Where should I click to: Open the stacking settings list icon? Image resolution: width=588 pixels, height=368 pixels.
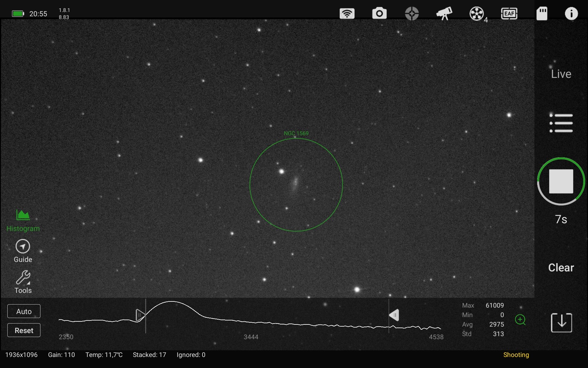coord(561,123)
